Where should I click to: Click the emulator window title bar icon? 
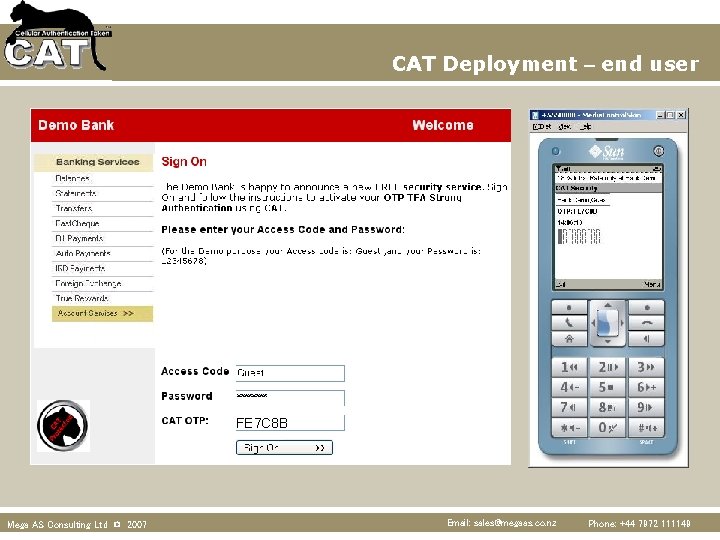534,115
